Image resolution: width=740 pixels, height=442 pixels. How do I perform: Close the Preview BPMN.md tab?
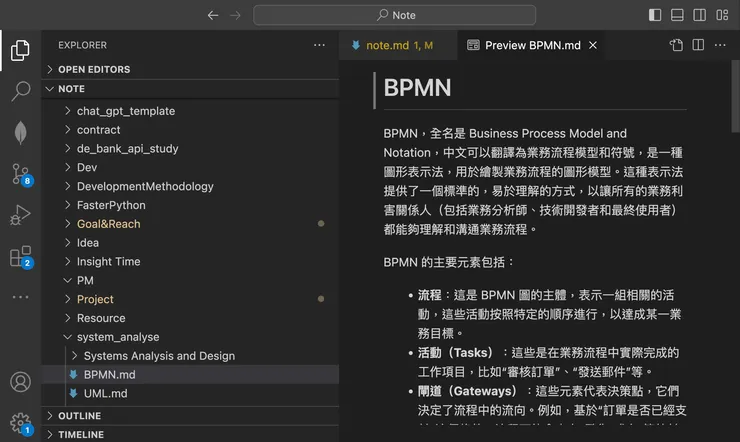(593, 45)
